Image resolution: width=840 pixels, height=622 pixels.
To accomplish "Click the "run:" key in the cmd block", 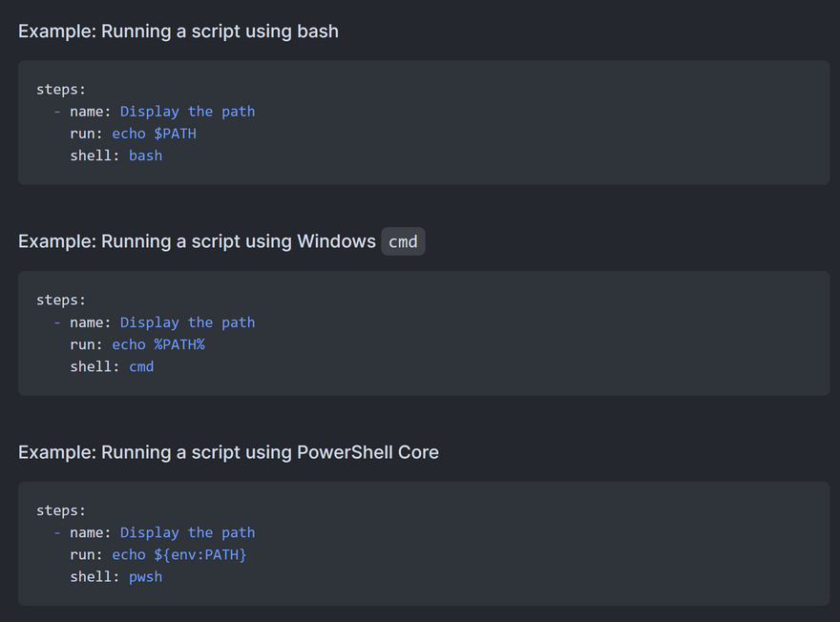I will pos(87,344).
